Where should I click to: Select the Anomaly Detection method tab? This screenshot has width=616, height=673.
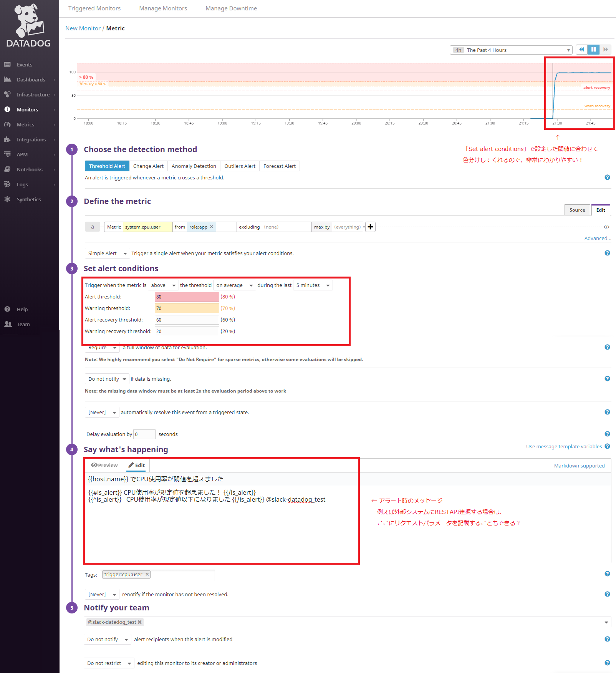[x=193, y=166]
